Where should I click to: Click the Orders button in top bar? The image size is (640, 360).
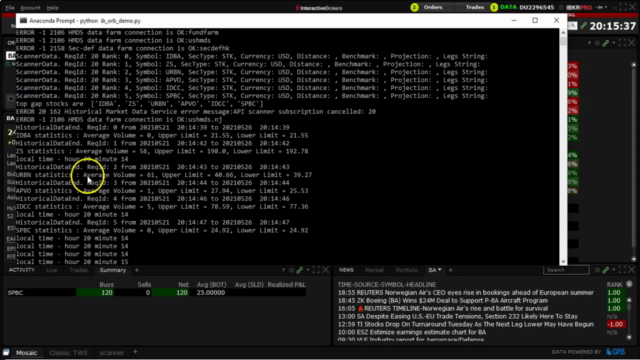[x=433, y=7]
